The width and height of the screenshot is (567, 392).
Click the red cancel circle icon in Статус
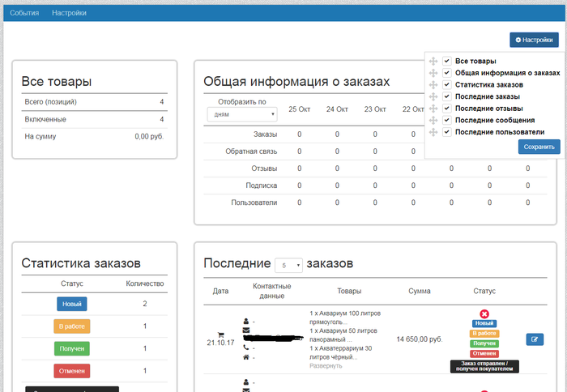(484, 313)
